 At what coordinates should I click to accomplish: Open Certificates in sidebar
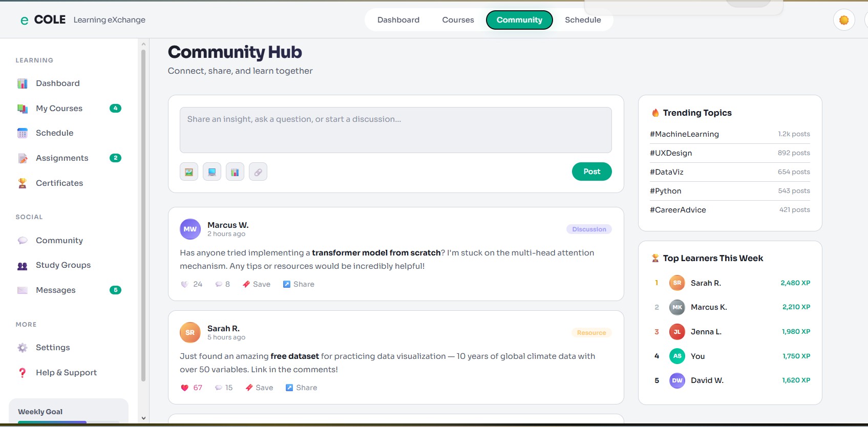coord(69,183)
